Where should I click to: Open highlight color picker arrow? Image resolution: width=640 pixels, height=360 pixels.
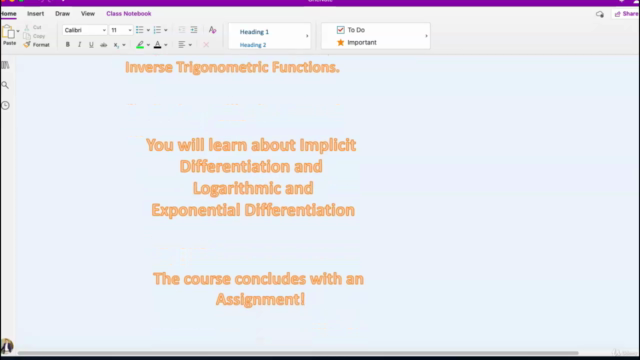coord(148,45)
